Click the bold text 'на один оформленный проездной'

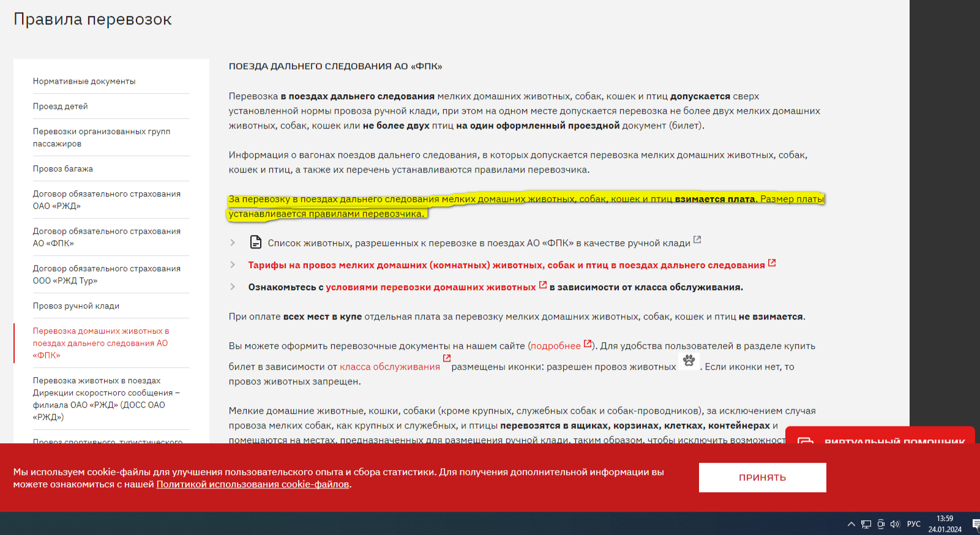point(538,125)
